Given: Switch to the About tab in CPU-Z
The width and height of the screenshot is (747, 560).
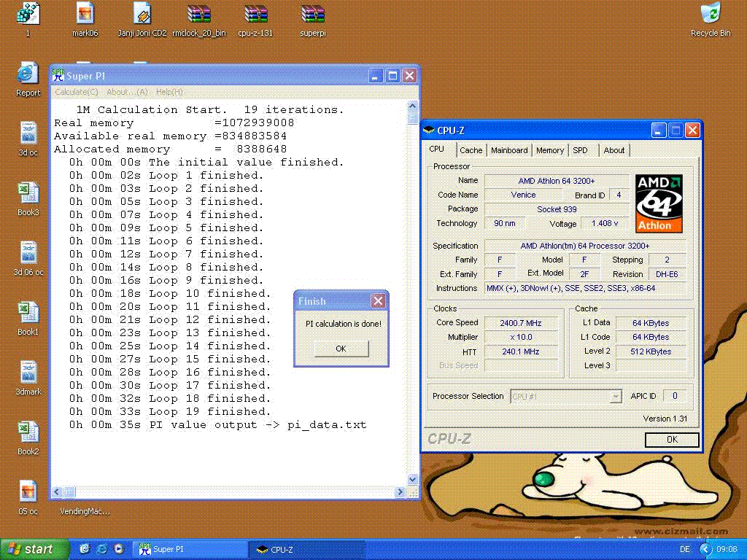Looking at the screenshot, I should tap(614, 150).
